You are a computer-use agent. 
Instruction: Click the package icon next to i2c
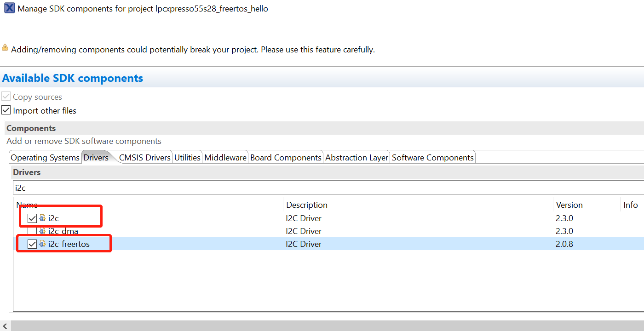43,218
